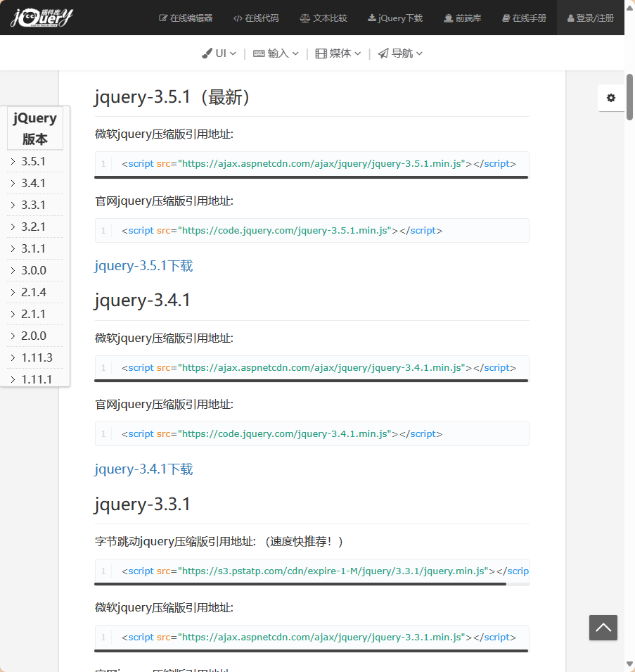Open the settings gear icon on the right
Image resolution: width=635 pixels, height=672 pixels.
coord(610,98)
